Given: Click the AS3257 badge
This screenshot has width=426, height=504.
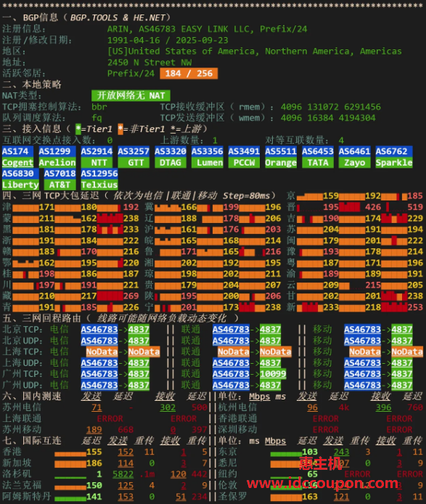Looking at the screenshot, I should (134, 151).
